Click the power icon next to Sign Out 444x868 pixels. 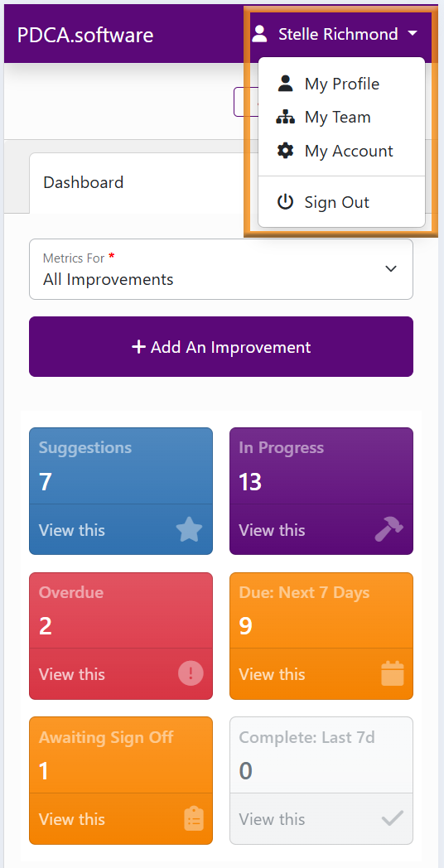pos(285,202)
